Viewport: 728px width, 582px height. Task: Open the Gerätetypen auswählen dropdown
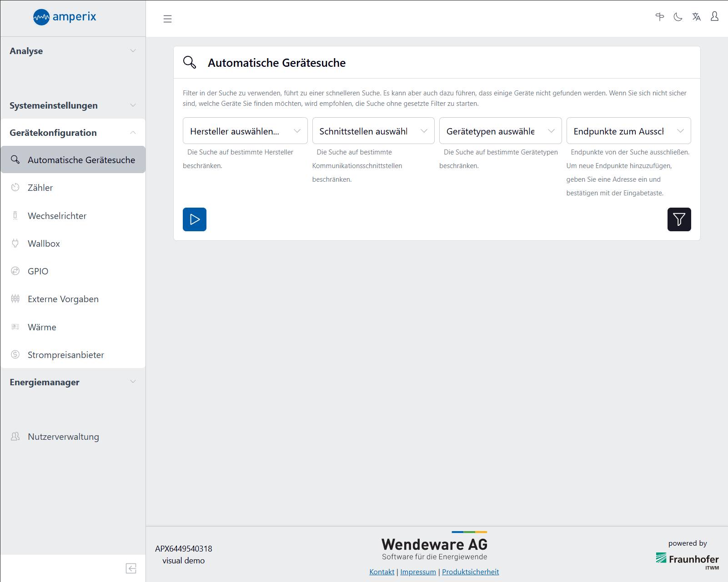click(x=500, y=131)
